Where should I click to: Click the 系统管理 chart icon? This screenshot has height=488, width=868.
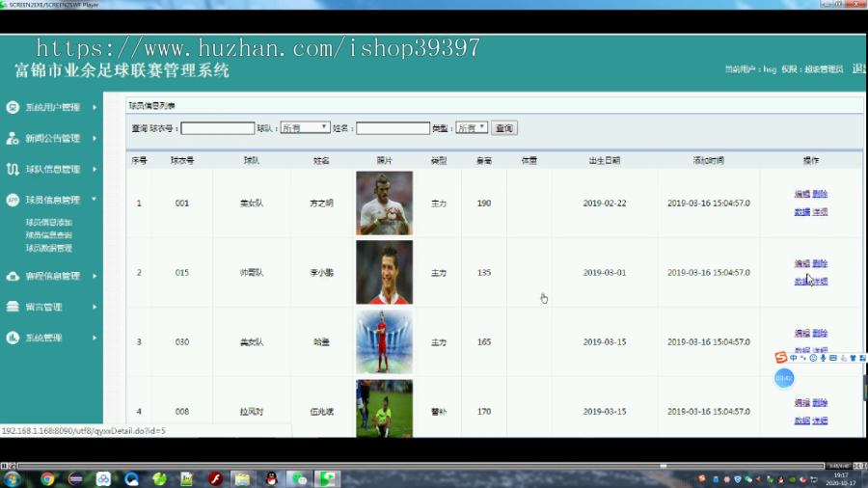13,338
